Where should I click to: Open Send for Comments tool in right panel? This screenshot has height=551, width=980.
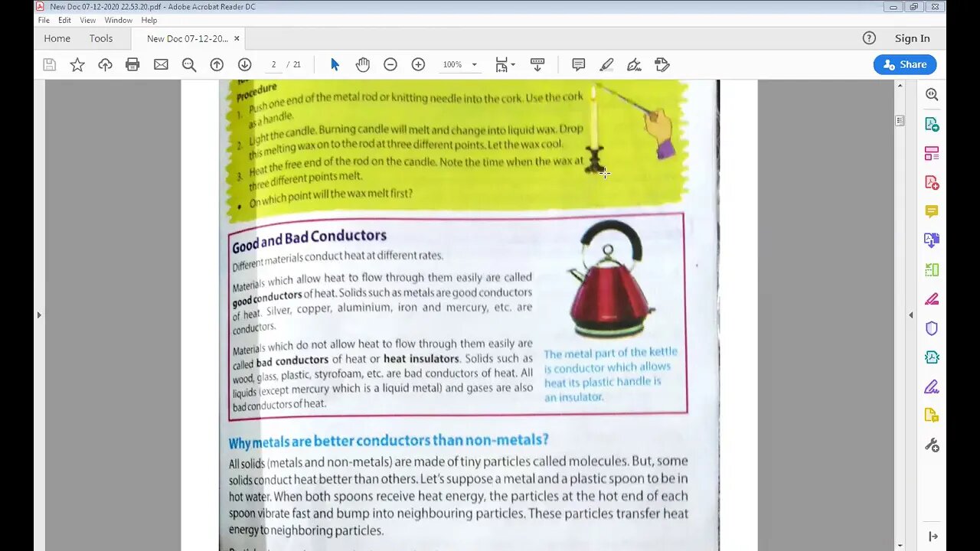pyautogui.click(x=932, y=416)
